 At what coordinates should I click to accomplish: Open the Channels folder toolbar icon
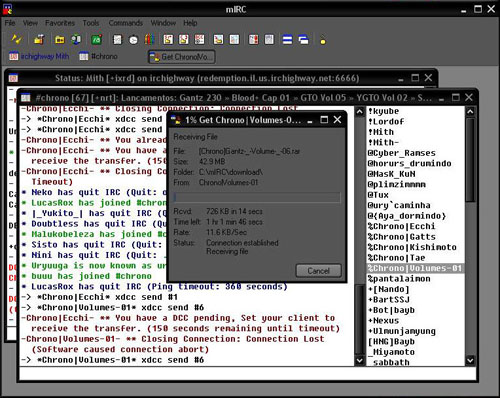pos(60,39)
